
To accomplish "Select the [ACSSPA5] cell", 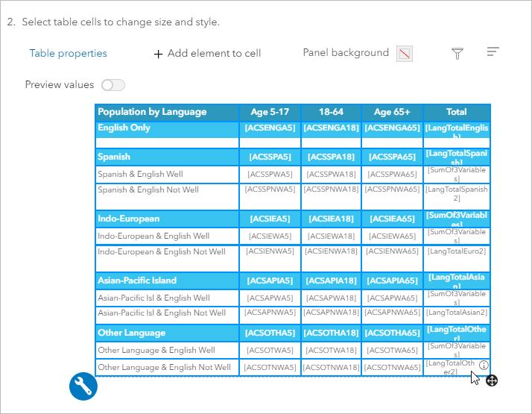I will click(270, 157).
